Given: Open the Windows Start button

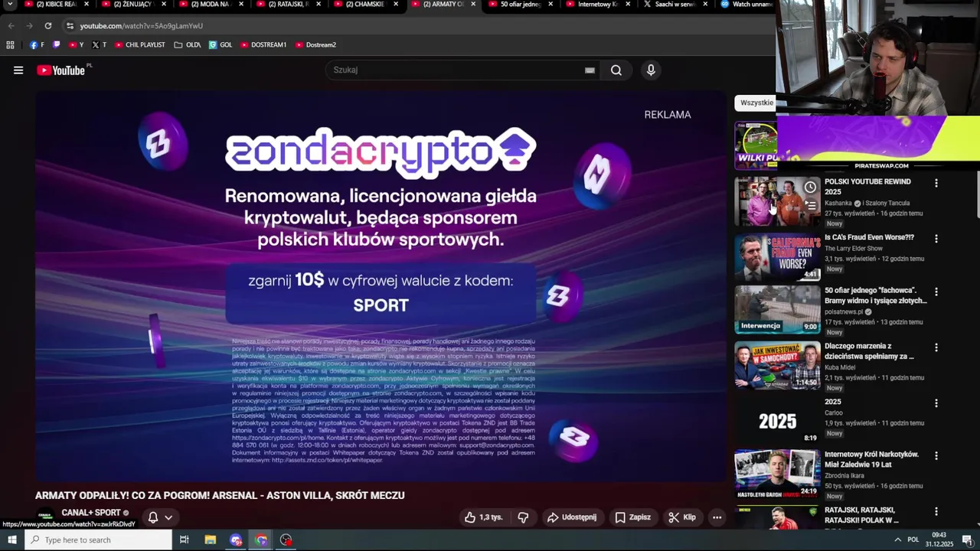Looking at the screenshot, I should point(11,540).
